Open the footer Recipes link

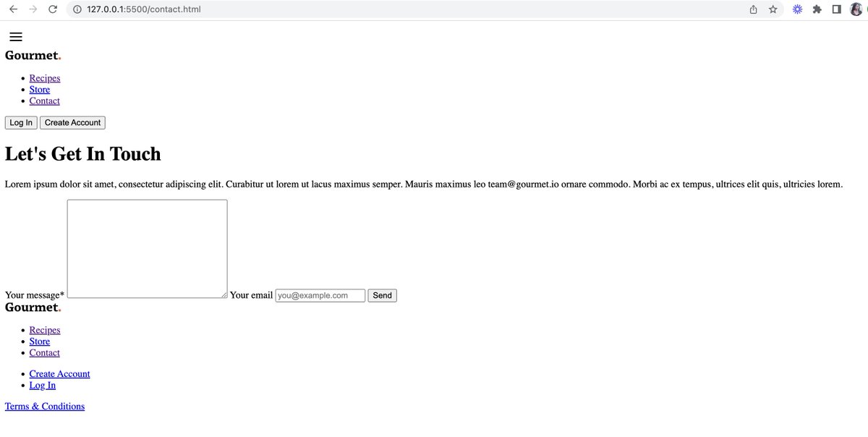tap(45, 330)
